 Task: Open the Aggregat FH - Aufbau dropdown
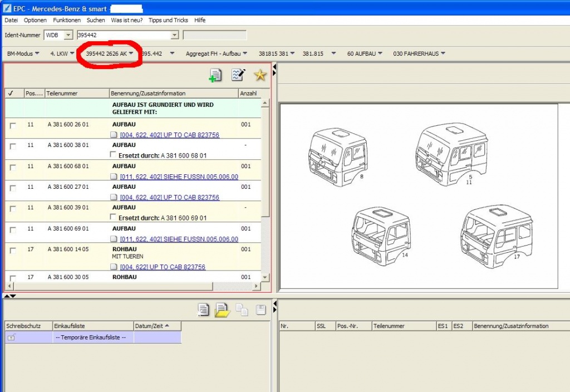[x=217, y=54]
